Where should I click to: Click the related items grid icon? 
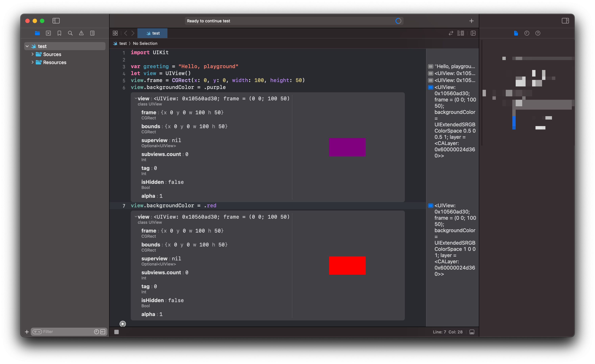pos(115,33)
